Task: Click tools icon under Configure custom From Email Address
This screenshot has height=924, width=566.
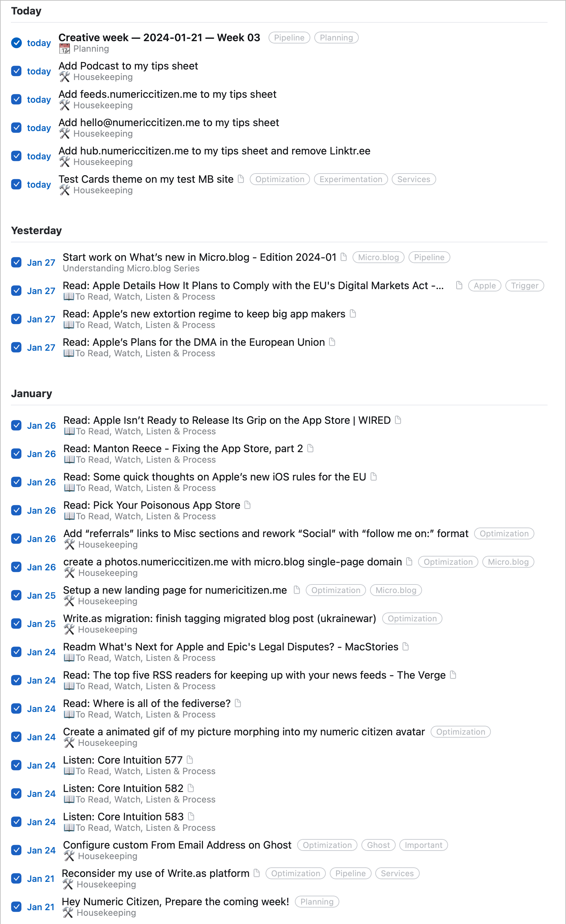Action: (69, 856)
